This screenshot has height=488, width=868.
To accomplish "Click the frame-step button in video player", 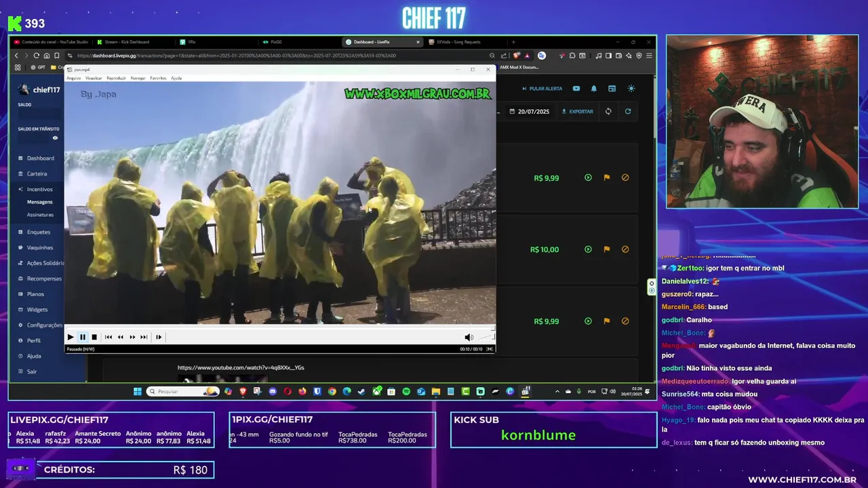I will pyautogui.click(x=159, y=337).
